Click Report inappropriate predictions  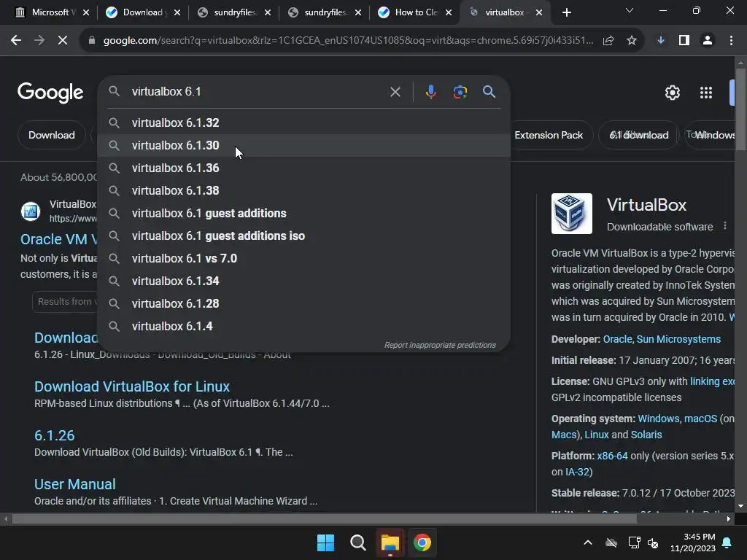tap(440, 345)
